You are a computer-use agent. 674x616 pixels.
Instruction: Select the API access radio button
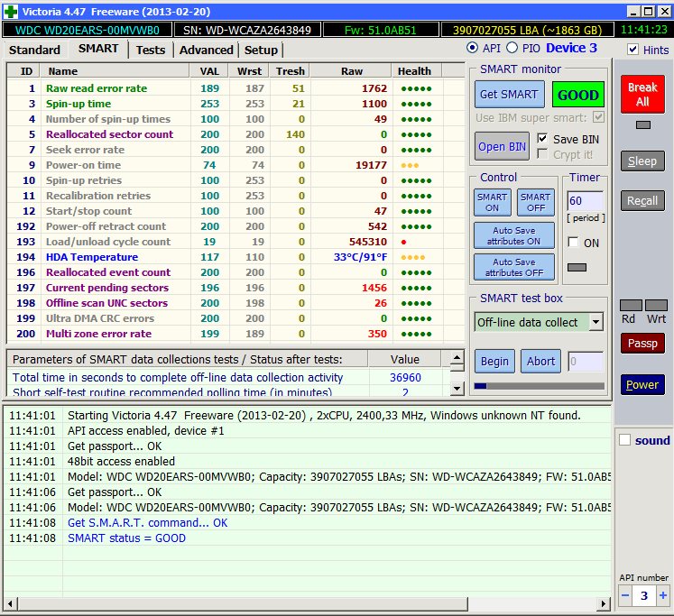click(x=472, y=48)
